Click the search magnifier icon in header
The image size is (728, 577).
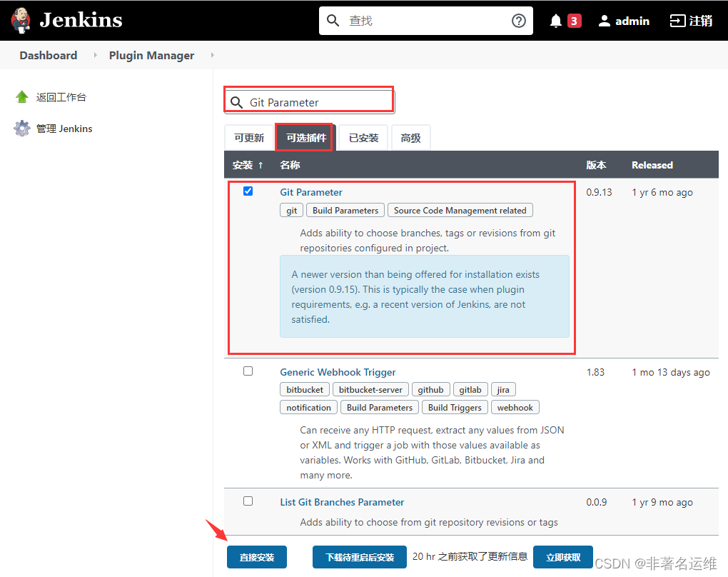tap(333, 21)
